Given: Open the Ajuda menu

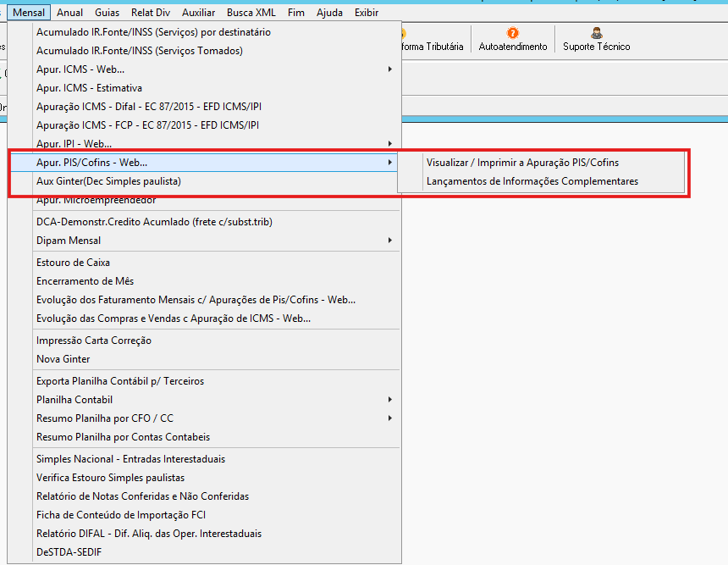Looking at the screenshot, I should [x=329, y=13].
